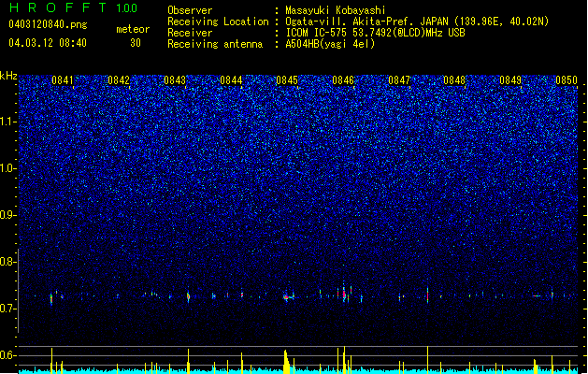Click the 0846 time marker
Image resolution: width=588 pixels, height=374 pixels.
343,80
